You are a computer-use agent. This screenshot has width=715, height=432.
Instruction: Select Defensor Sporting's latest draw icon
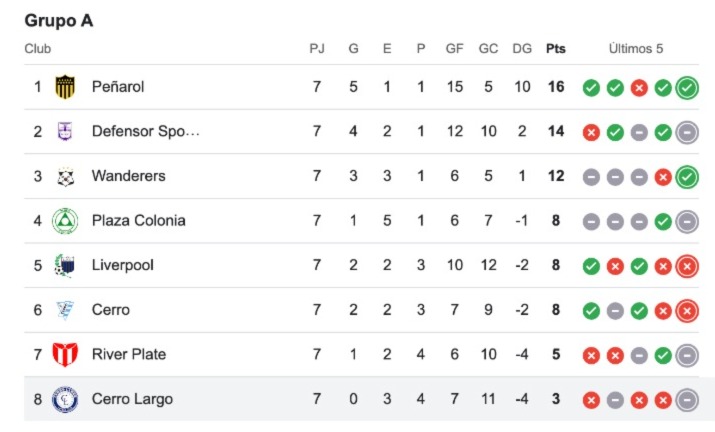point(687,132)
